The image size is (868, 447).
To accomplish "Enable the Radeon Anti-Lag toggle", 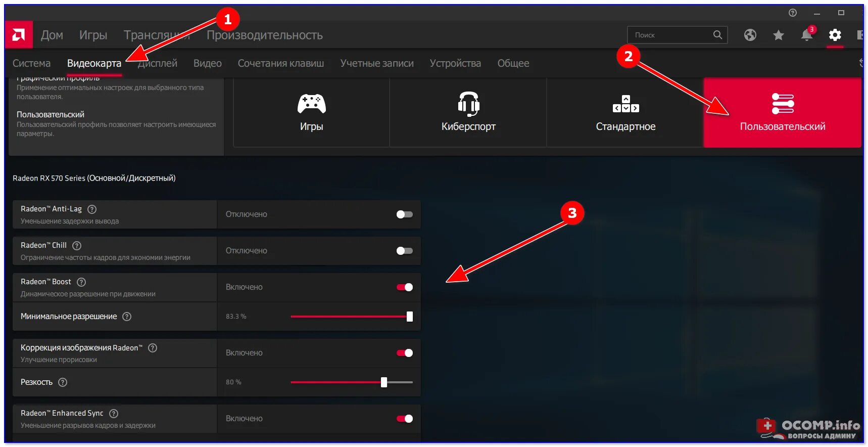I will pyautogui.click(x=405, y=214).
